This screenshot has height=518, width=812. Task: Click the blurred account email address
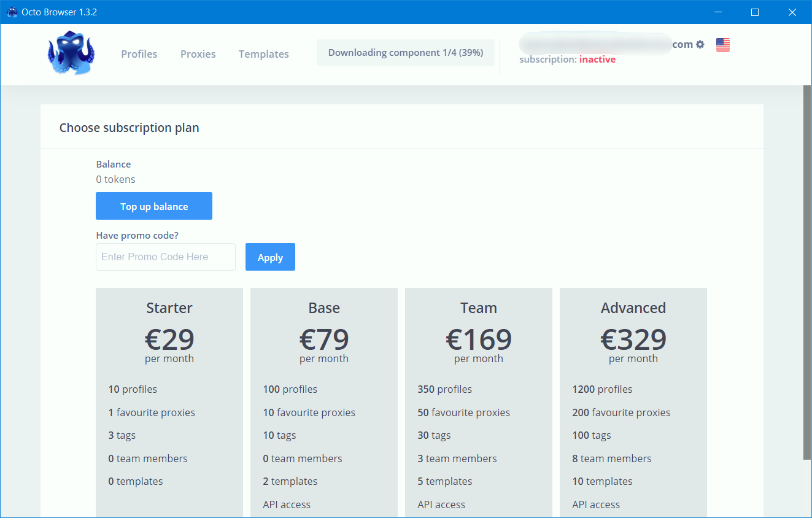594,44
